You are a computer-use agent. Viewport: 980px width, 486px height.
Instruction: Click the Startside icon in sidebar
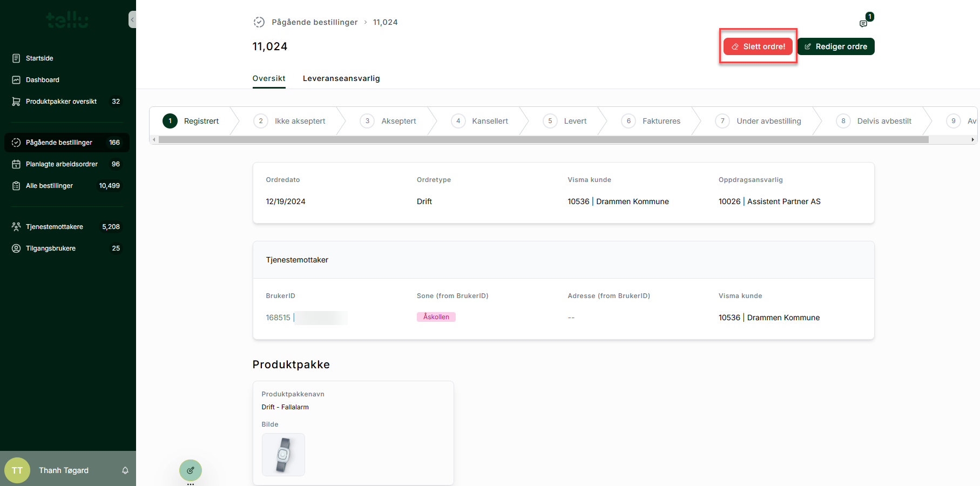pyautogui.click(x=16, y=58)
